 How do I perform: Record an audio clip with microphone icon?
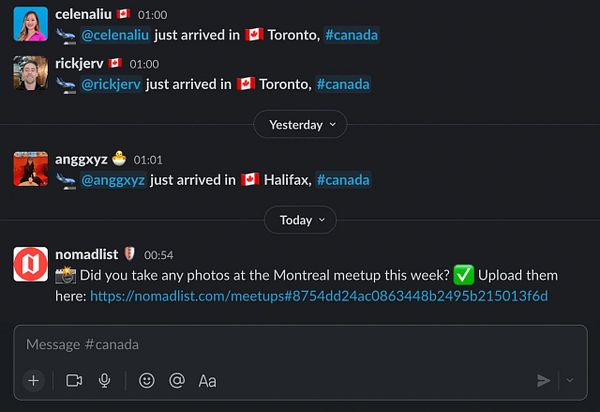[x=104, y=380]
